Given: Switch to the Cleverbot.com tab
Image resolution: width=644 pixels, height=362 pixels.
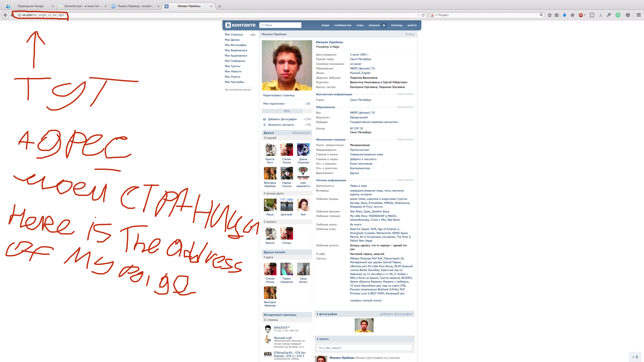Looking at the screenshot, I should [83, 6].
